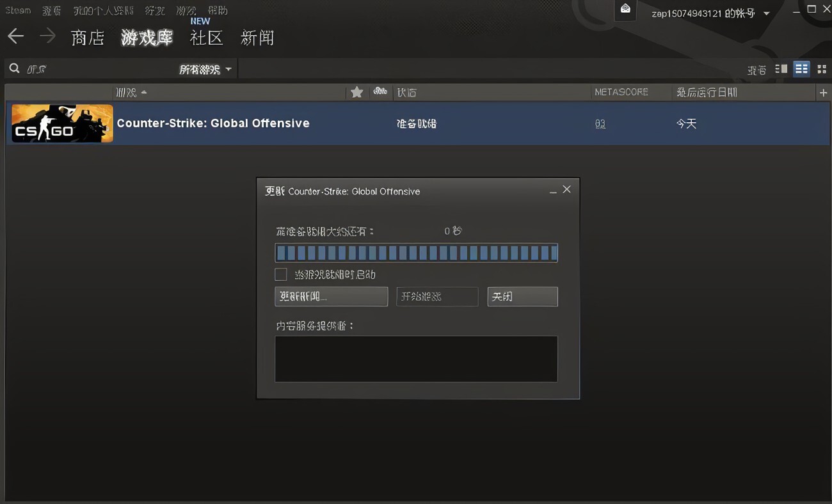Click the game name column sort arrow
832x504 pixels.
click(144, 92)
